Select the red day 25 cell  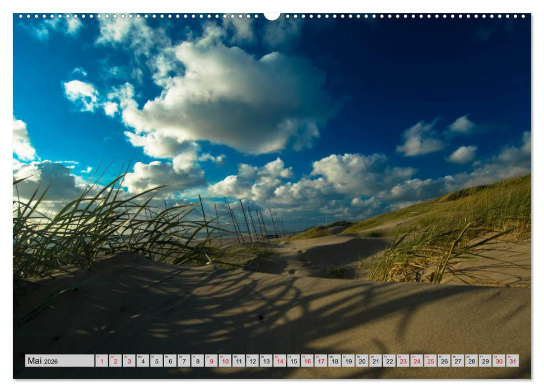click(x=430, y=361)
